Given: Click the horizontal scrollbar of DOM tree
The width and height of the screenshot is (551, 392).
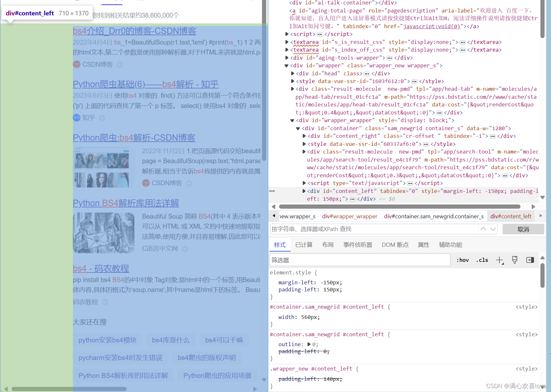Looking at the screenshot, I should point(400,207).
